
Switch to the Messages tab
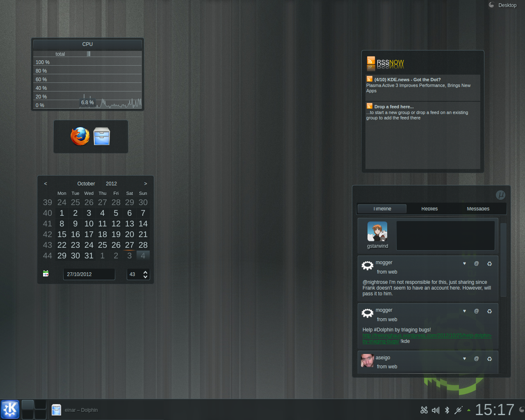coord(478,209)
